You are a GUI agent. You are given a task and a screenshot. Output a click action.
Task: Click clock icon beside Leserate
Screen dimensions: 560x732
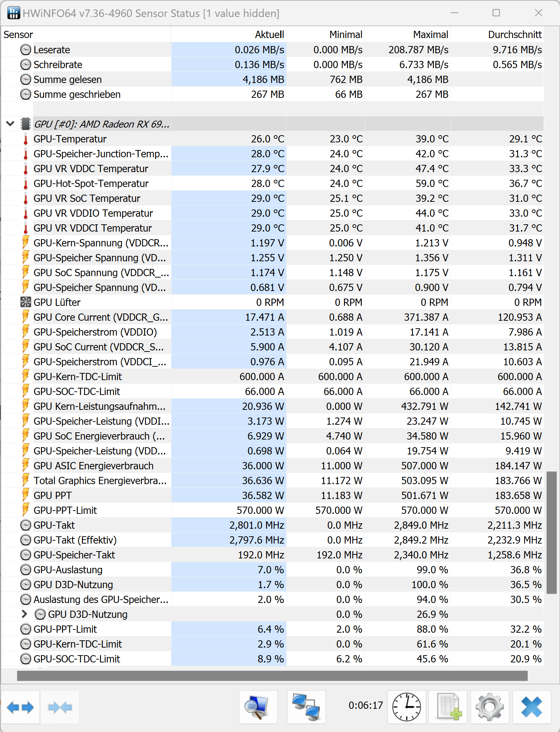point(25,50)
